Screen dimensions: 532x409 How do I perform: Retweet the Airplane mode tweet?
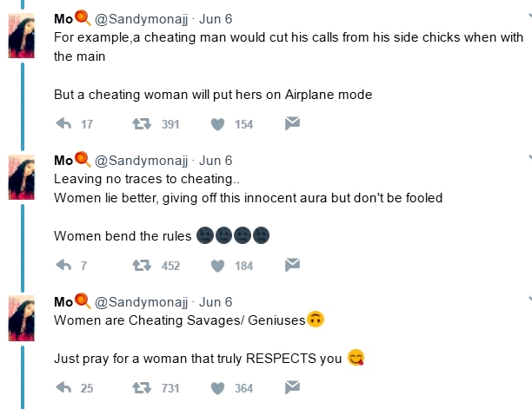click(140, 124)
